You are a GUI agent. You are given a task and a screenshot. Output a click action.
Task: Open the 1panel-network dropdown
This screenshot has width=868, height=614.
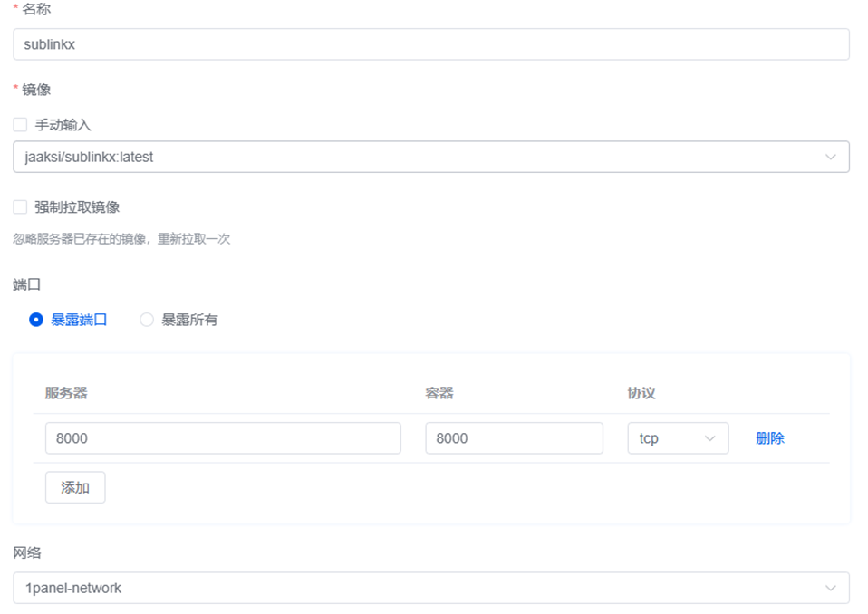417,588
